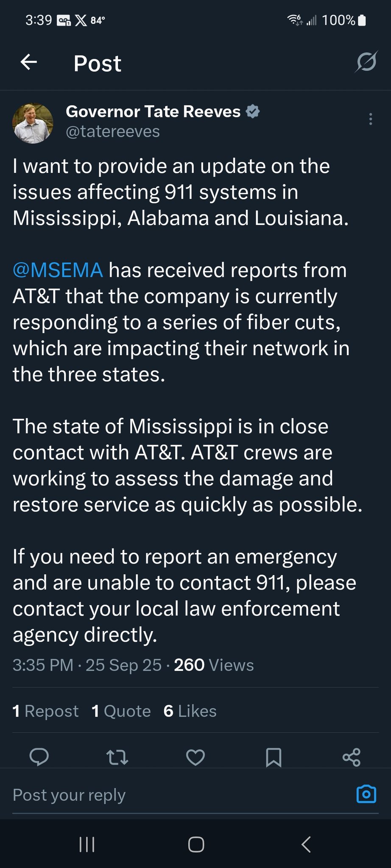The image size is (391, 868).
Task: Open the @tatereeves handle
Action: tap(113, 131)
